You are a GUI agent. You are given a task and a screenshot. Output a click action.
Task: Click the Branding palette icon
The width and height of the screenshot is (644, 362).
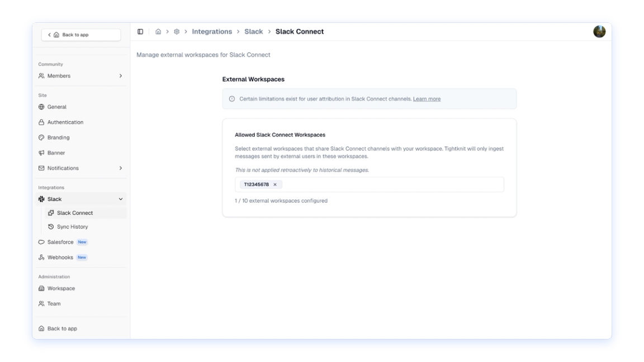click(x=41, y=137)
